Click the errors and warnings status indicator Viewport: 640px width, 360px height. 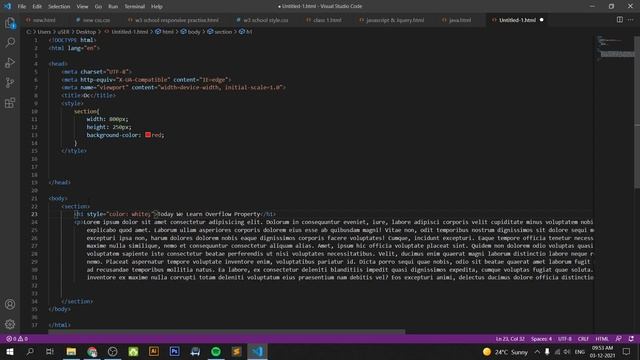(x=17, y=339)
